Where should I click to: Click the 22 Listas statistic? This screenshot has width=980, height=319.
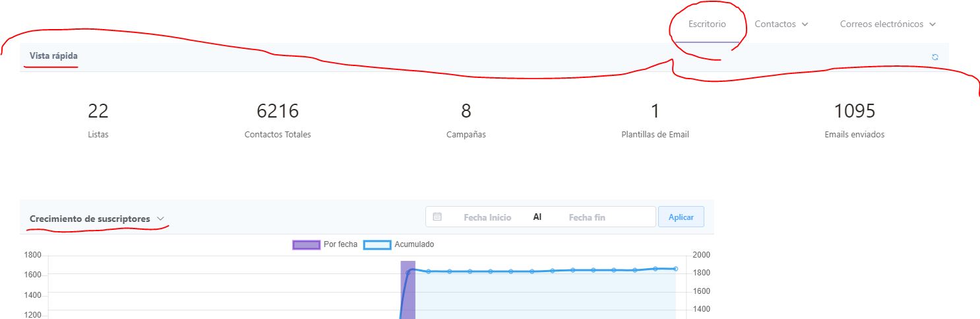(x=98, y=120)
